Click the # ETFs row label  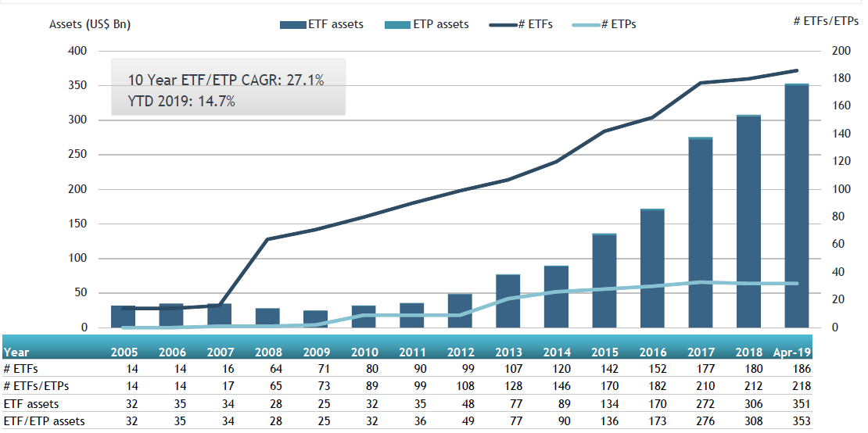click(20, 369)
